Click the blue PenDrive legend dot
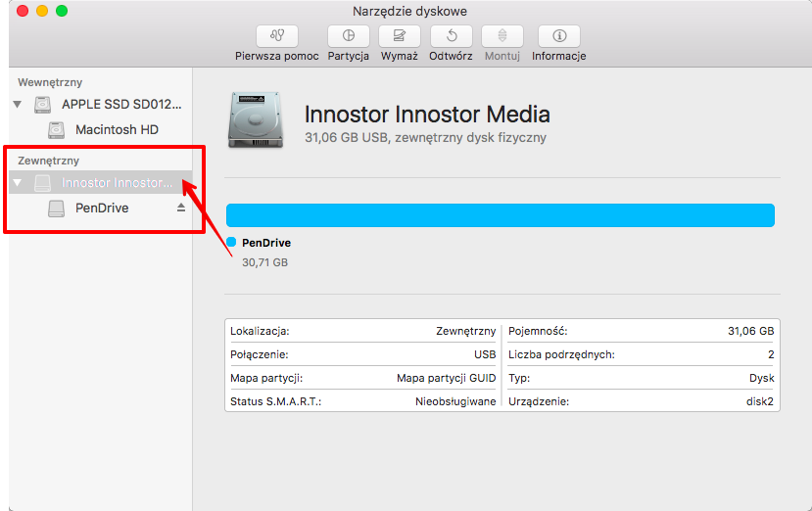The image size is (812, 511). click(231, 242)
